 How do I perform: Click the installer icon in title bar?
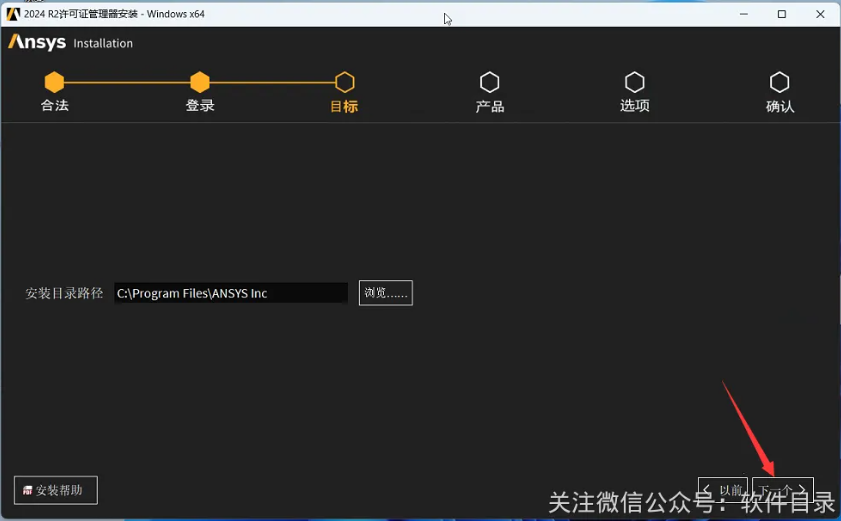pyautogui.click(x=13, y=14)
